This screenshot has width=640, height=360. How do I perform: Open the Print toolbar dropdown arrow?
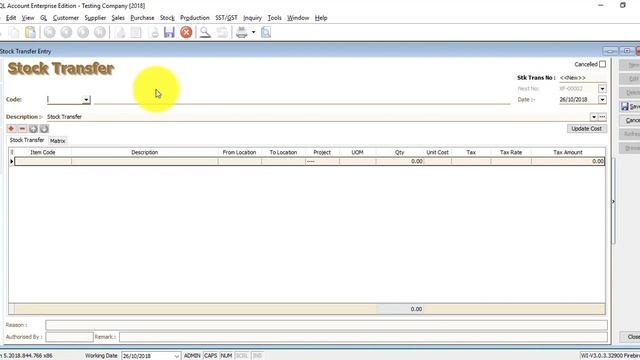coord(253,32)
